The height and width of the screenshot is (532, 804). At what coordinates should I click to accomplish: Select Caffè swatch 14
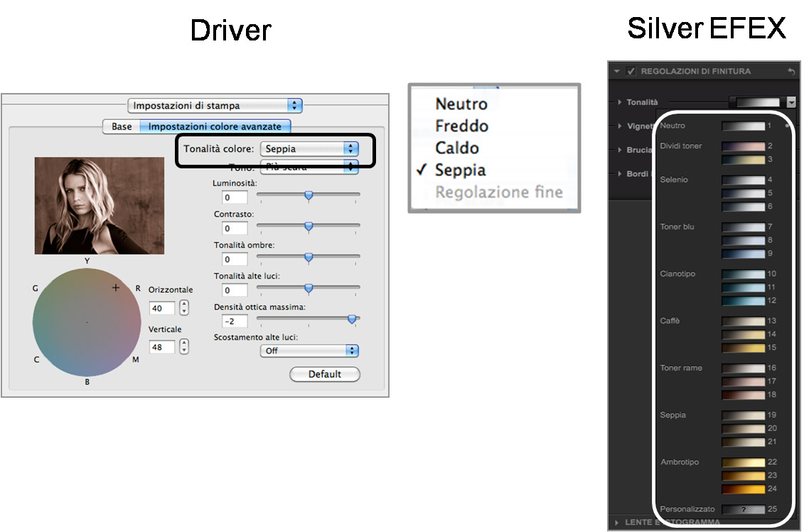743,335
